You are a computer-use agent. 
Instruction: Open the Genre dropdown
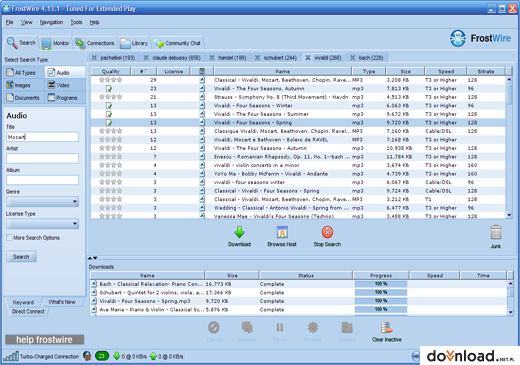click(x=42, y=202)
